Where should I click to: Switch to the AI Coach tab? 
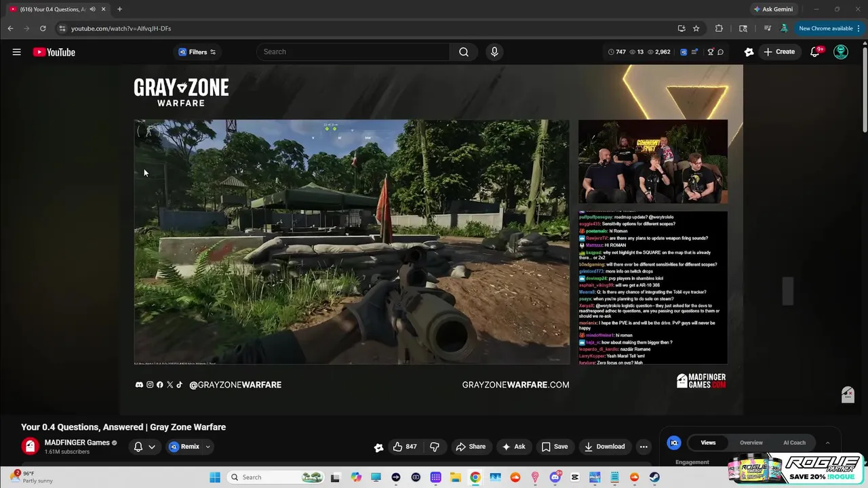click(x=794, y=443)
